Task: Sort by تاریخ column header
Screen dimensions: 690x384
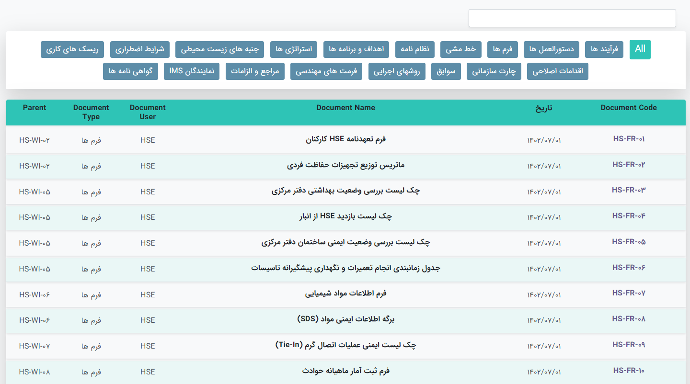Action: click(x=543, y=108)
